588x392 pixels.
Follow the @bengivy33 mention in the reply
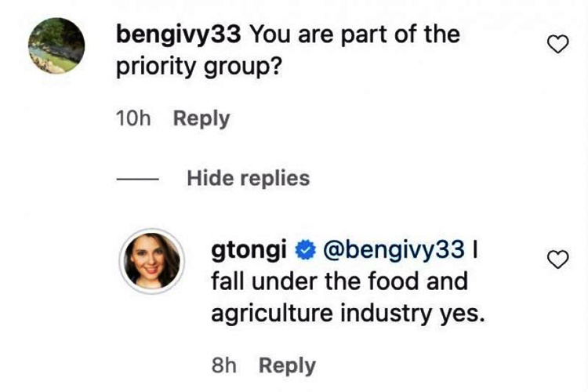pyautogui.click(x=394, y=250)
